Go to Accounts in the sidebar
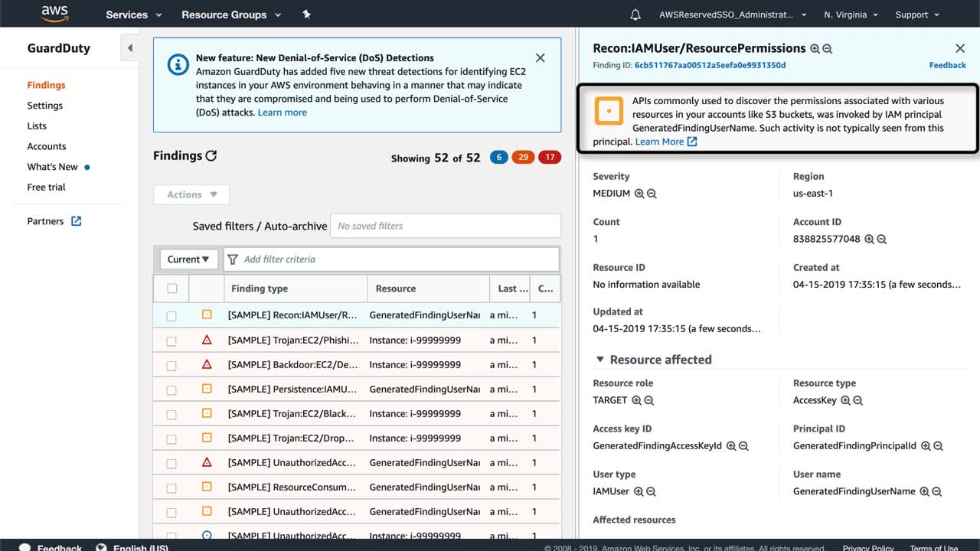 coord(47,146)
